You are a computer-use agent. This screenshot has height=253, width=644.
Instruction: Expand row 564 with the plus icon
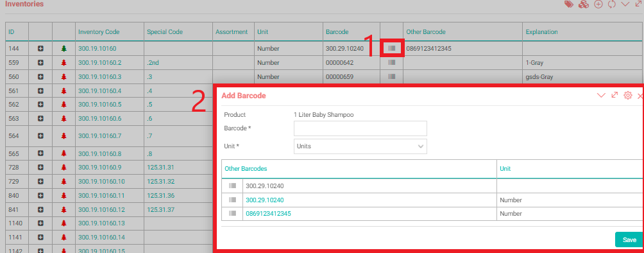[40, 135]
